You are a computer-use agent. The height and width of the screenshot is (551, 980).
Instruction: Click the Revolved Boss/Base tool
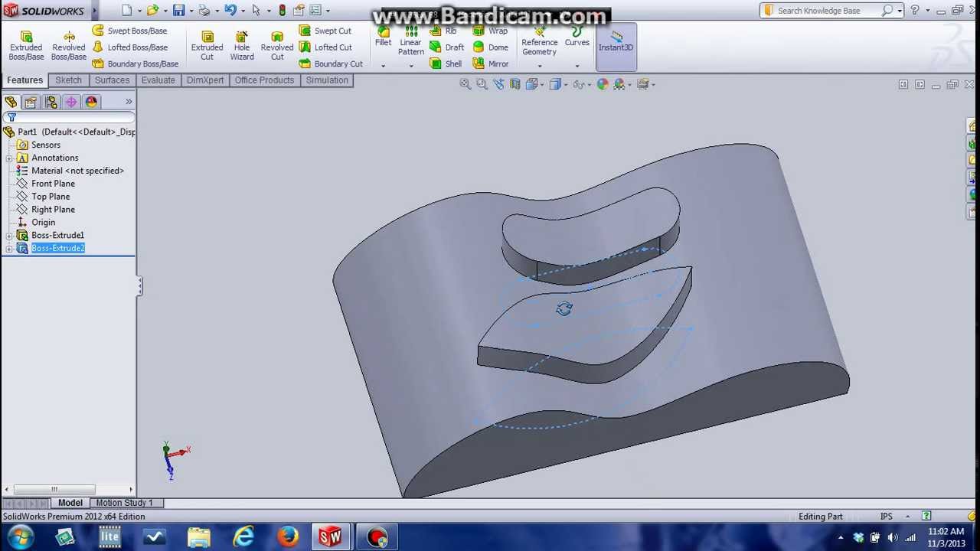point(68,46)
